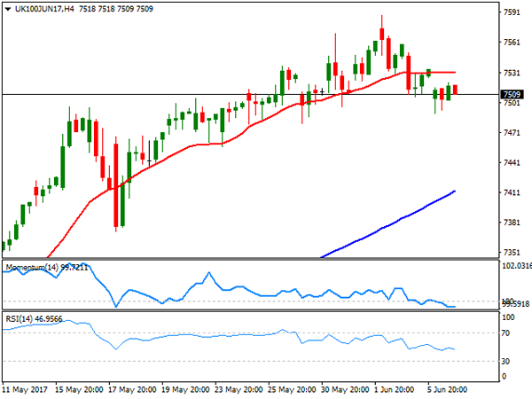Click the 7441 price axis label
Image resolution: width=532 pixels, height=399 pixels.
pyautogui.click(x=512, y=162)
